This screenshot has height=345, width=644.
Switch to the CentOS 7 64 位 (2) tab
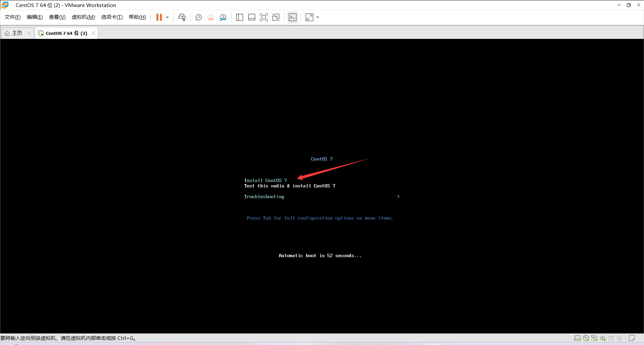[66, 33]
